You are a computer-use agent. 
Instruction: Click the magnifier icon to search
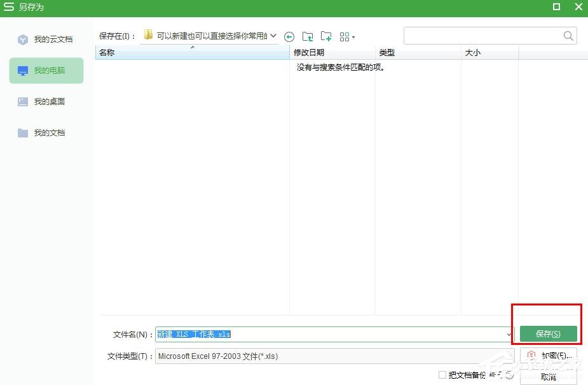tap(568, 36)
